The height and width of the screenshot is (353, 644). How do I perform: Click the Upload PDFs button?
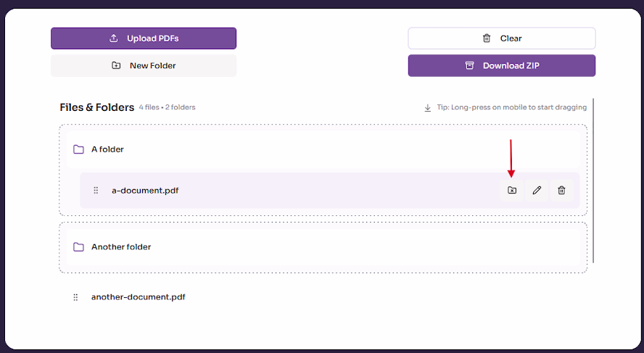(144, 38)
